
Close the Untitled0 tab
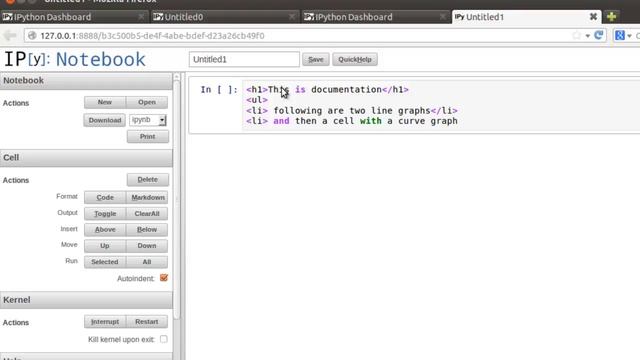[x=291, y=17]
